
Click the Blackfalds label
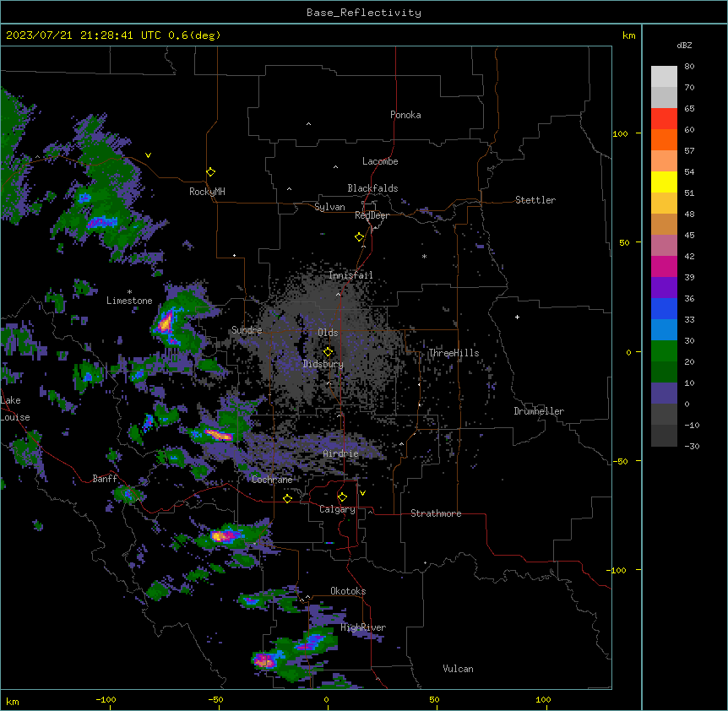372,188
